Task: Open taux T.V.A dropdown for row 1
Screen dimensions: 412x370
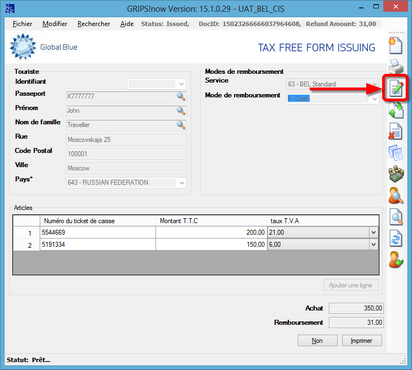Action: 374,232
